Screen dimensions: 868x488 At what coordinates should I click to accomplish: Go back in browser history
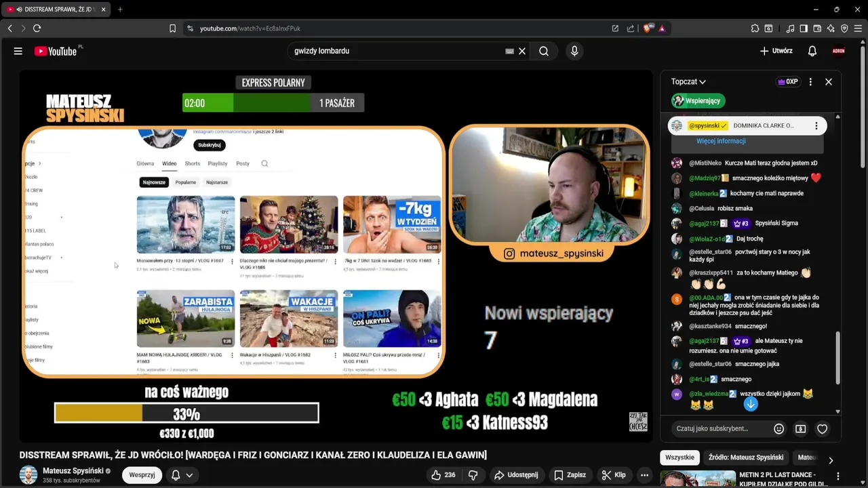(x=10, y=28)
